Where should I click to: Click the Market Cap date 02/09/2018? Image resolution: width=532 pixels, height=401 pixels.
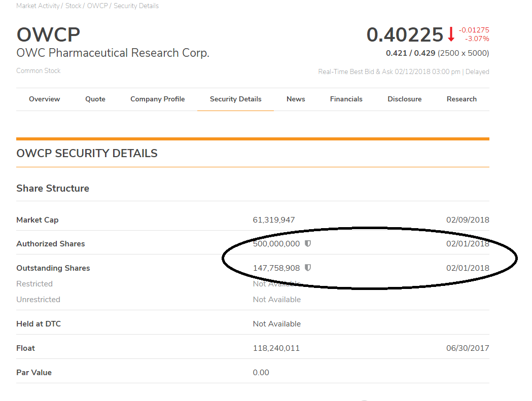[x=468, y=220]
